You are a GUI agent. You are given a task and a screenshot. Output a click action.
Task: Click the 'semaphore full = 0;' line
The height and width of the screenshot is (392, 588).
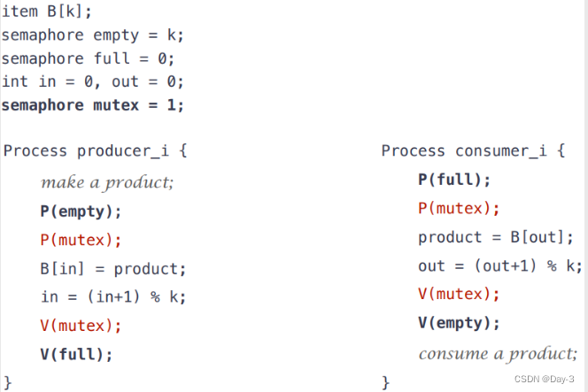click(88, 58)
